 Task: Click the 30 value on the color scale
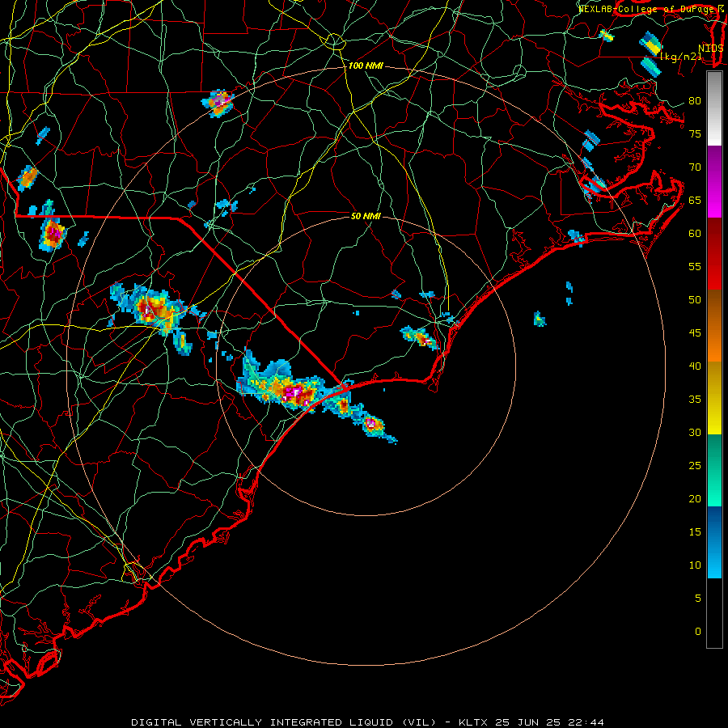[x=695, y=433]
